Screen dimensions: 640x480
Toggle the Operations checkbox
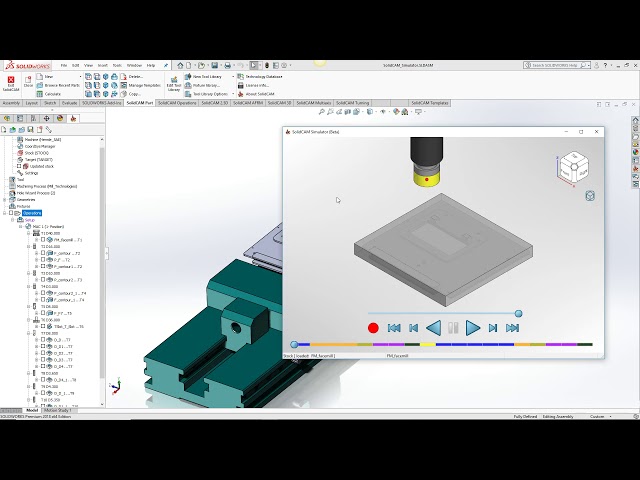(x=11, y=213)
